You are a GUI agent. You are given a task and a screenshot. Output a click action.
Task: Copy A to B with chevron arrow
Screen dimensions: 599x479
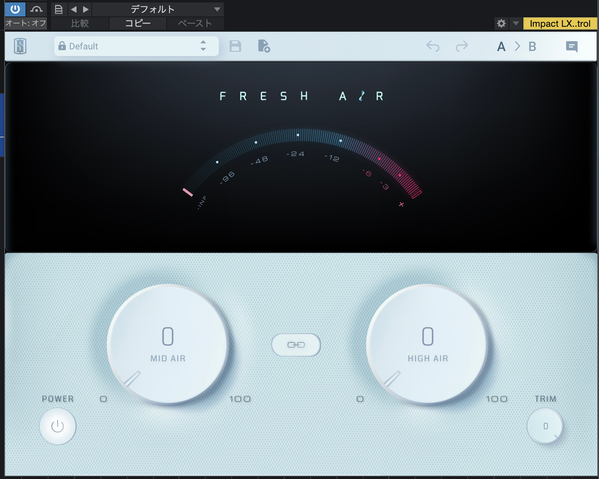pyautogui.click(x=517, y=47)
